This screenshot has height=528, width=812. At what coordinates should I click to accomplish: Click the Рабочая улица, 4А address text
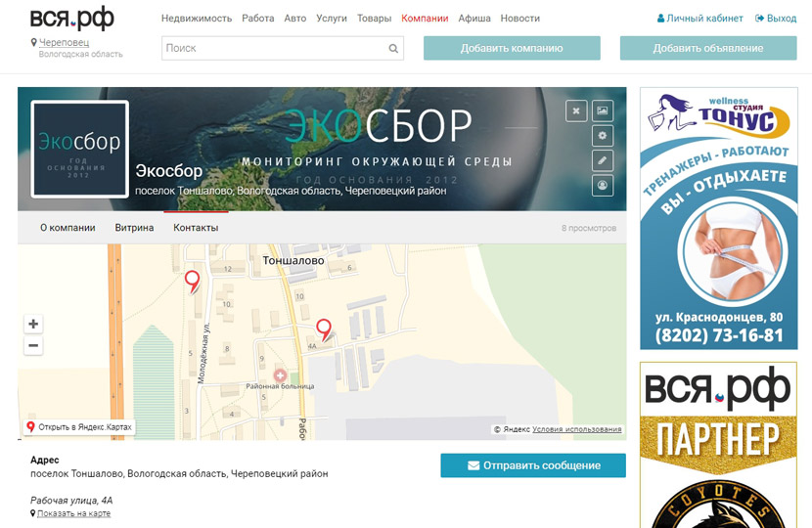71,501
